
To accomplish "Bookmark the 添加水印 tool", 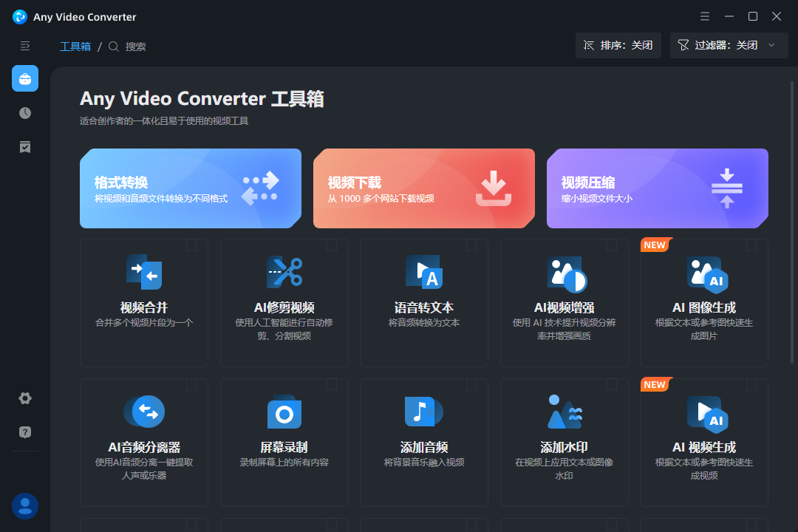I will [612, 385].
